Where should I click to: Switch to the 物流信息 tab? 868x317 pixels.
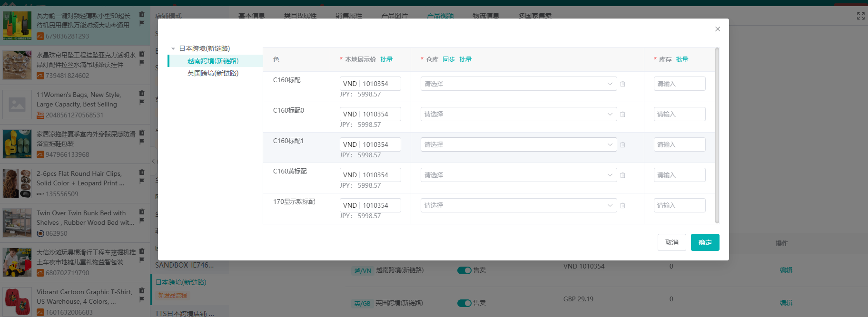[x=485, y=16]
